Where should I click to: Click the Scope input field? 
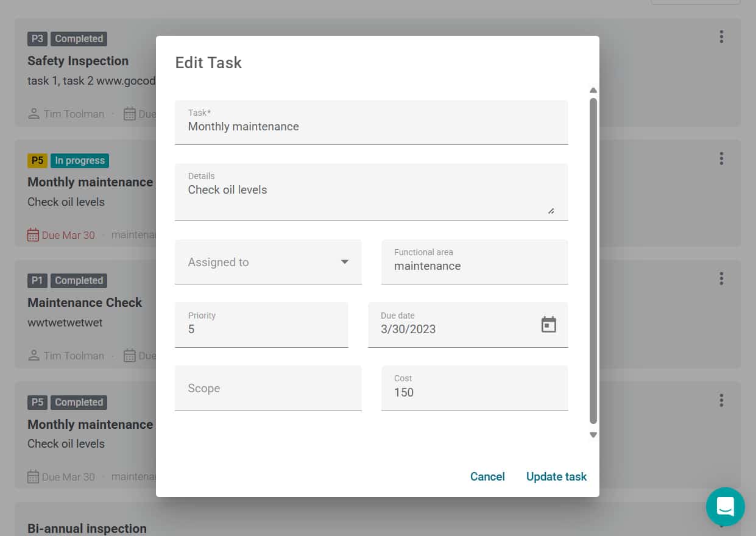pos(268,388)
